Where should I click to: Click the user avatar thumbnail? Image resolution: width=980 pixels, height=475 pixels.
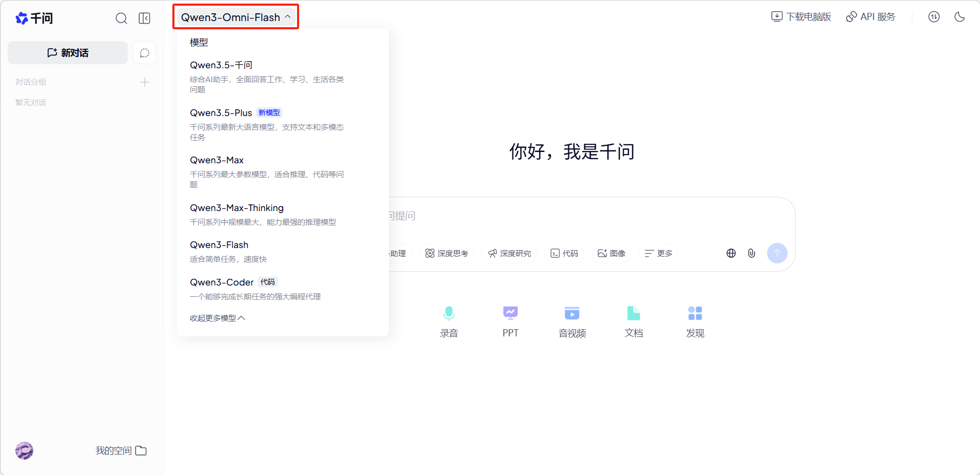24,450
